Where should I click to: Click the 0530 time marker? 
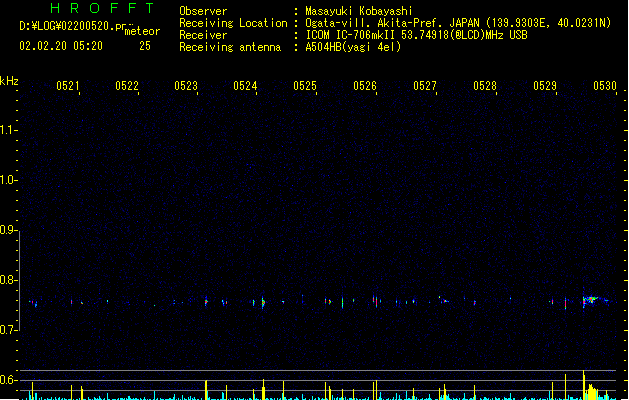pyautogui.click(x=605, y=86)
